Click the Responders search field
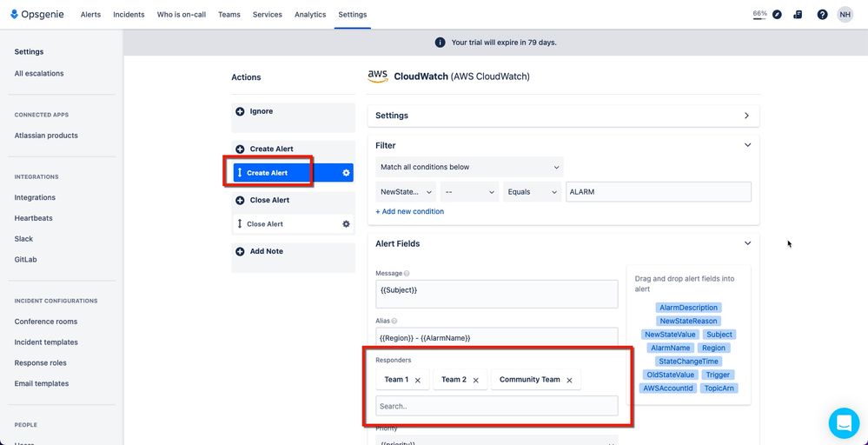The width and height of the screenshot is (868, 445). [496, 406]
